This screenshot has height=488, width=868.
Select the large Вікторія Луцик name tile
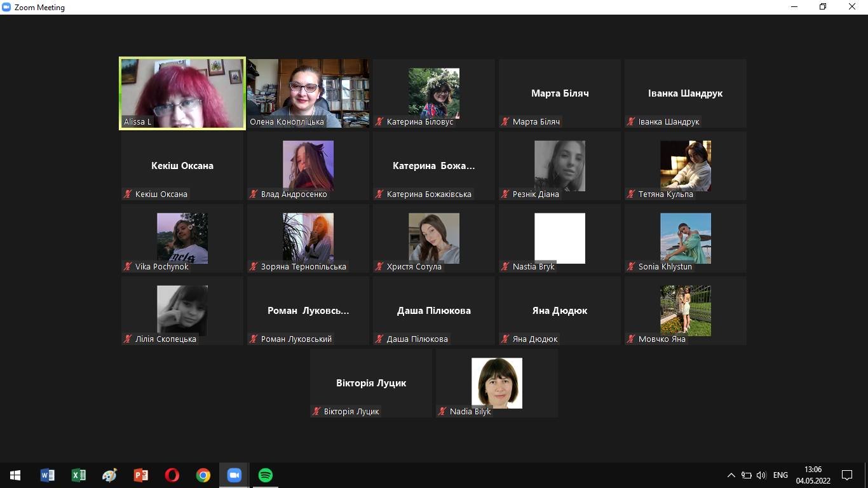pyautogui.click(x=371, y=383)
